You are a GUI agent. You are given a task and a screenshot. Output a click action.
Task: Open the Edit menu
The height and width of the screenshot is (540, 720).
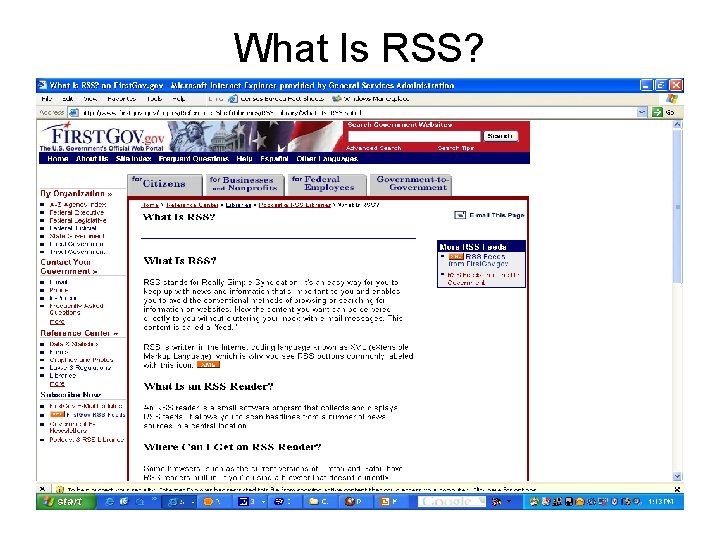click(68, 99)
